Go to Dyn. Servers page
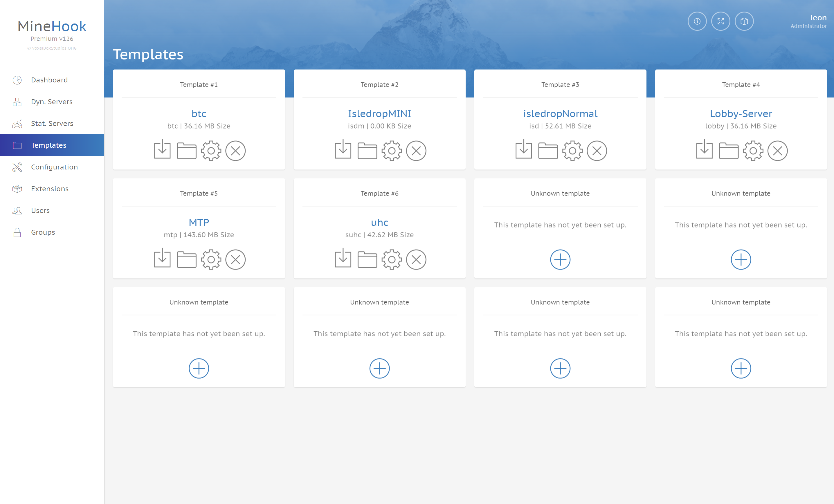The height and width of the screenshot is (504, 834). click(x=52, y=102)
